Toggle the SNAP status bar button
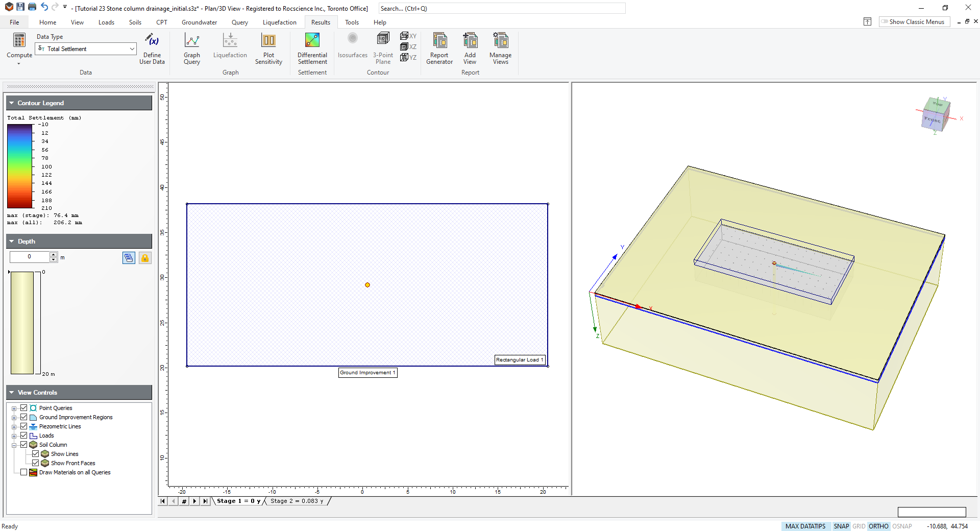 pos(841,526)
